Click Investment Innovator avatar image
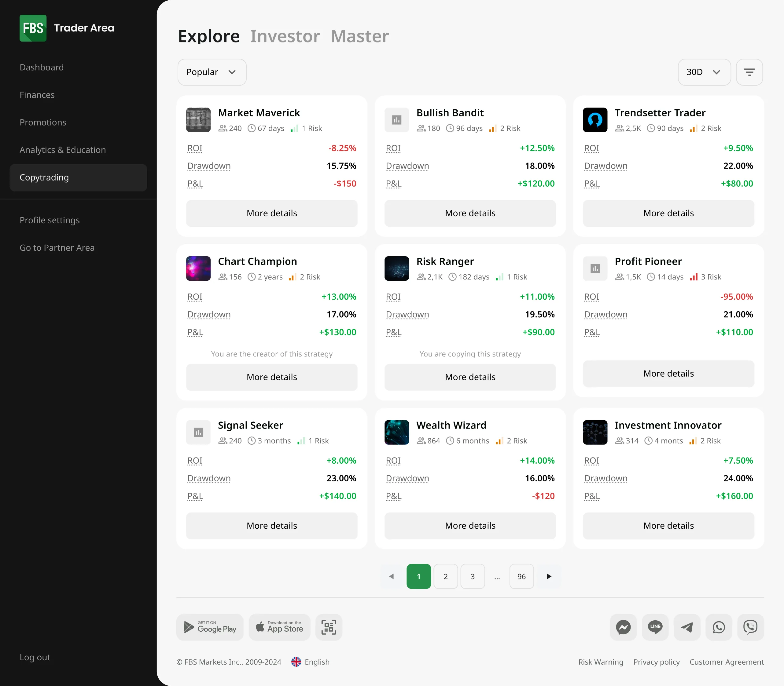Image resolution: width=784 pixels, height=686 pixels. [595, 432]
